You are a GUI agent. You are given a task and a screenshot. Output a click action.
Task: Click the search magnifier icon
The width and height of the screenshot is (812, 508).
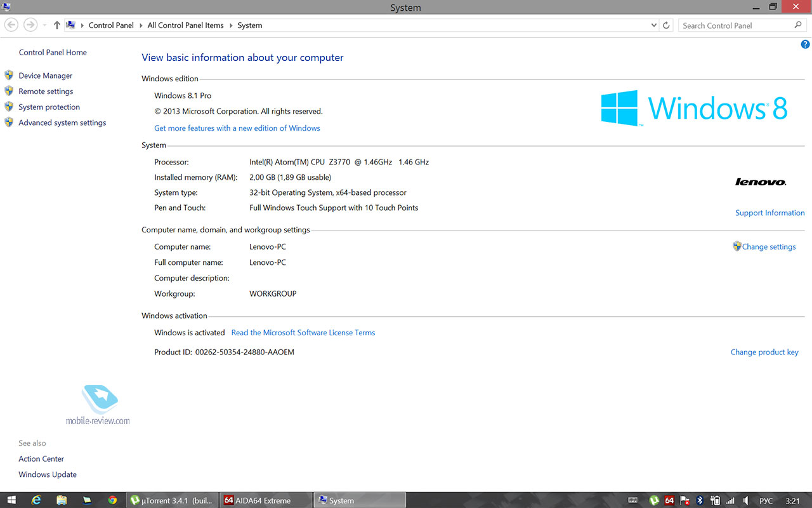point(798,25)
